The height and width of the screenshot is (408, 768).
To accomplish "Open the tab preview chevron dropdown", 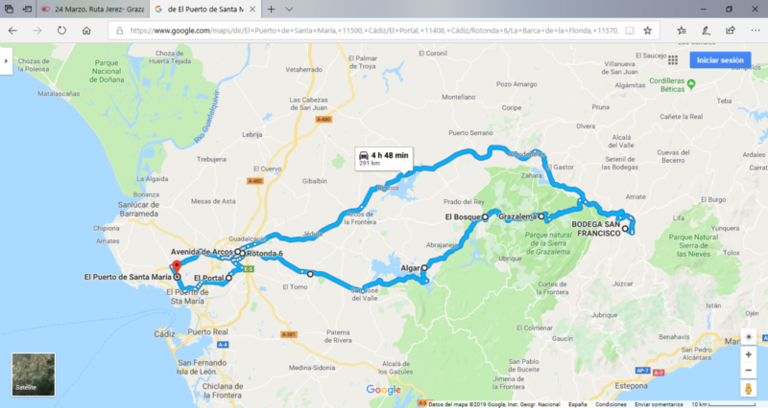I will click(x=289, y=9).
